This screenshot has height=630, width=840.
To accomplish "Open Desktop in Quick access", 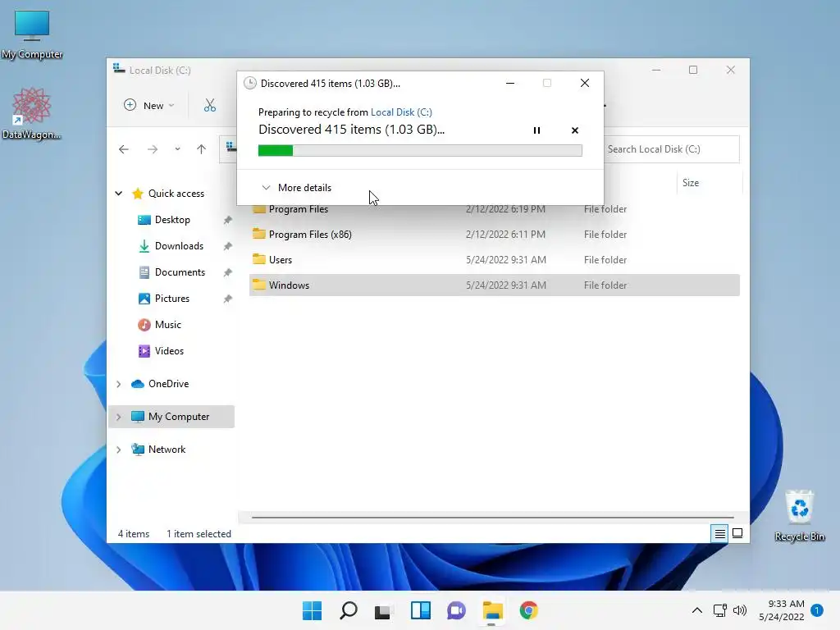I will (172, 220).
